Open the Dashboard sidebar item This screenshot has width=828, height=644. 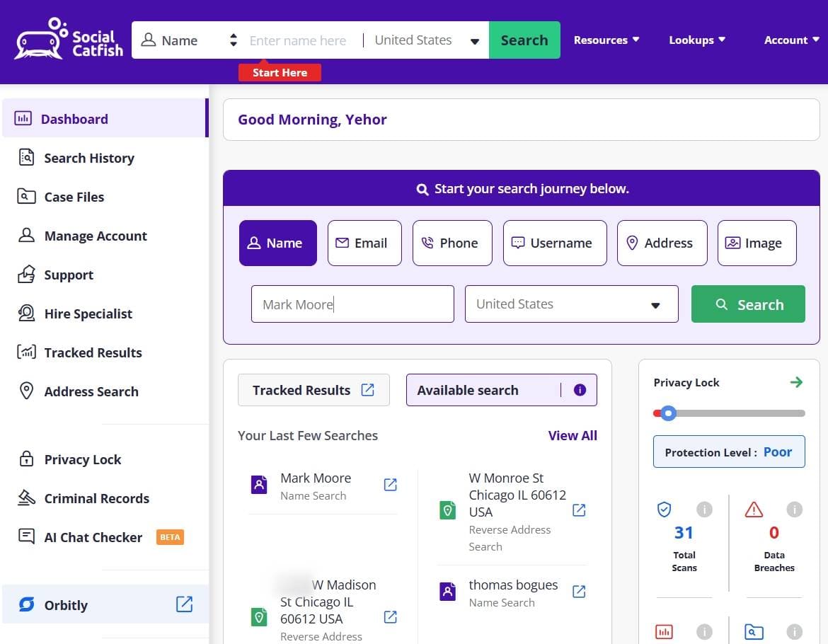(x=105, y=118)
